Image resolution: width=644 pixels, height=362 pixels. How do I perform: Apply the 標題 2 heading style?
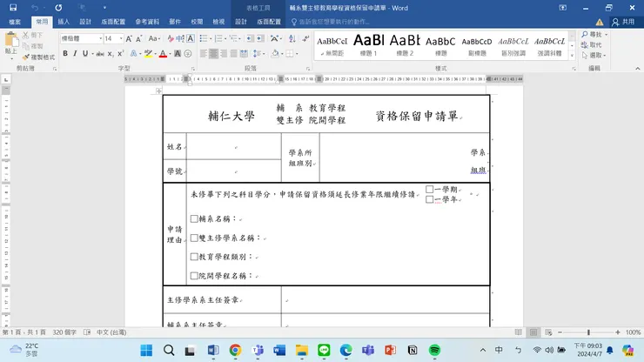(405, 45)
